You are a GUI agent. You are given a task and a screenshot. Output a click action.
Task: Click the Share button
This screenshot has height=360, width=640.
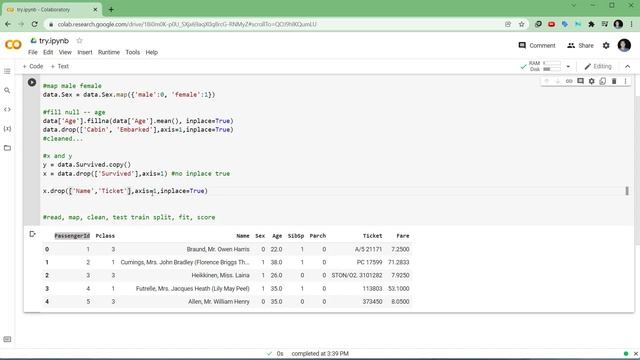coord(580,45)
